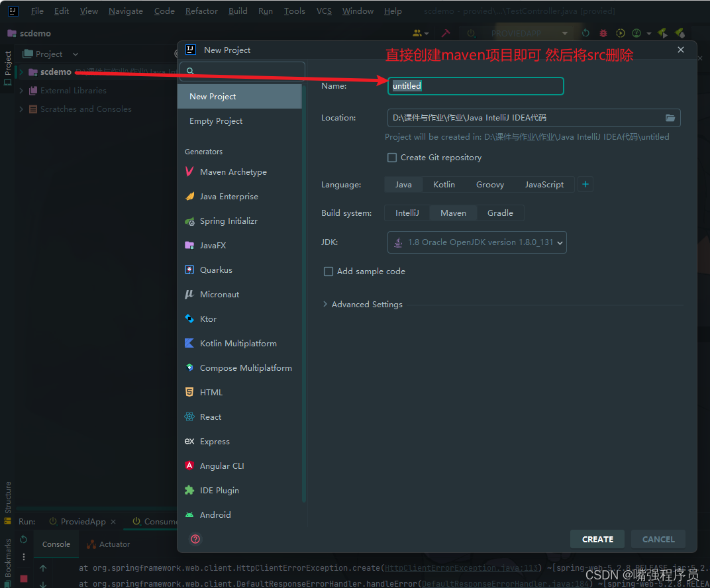Click the help question mark icon
The image size is (710, 588).
point(195,539)
